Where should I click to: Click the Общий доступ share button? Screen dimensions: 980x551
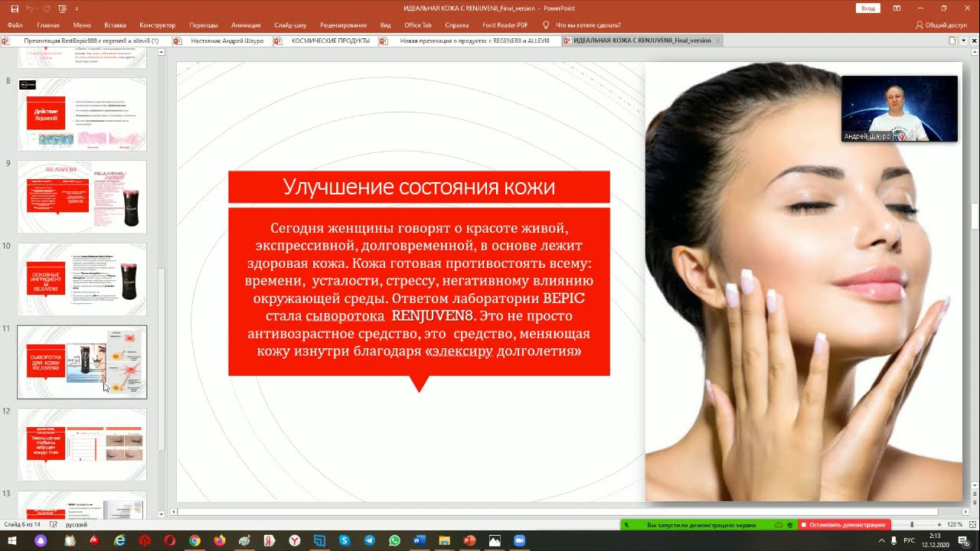coord(941,25)
